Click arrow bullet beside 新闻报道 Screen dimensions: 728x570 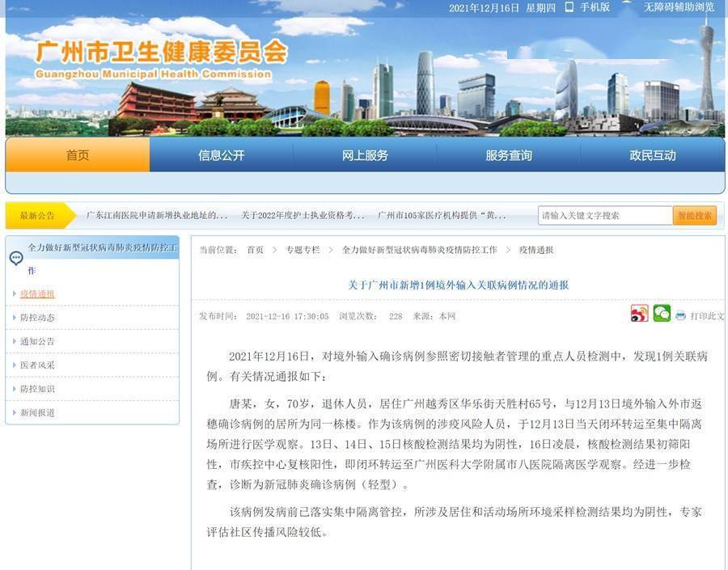15,412
